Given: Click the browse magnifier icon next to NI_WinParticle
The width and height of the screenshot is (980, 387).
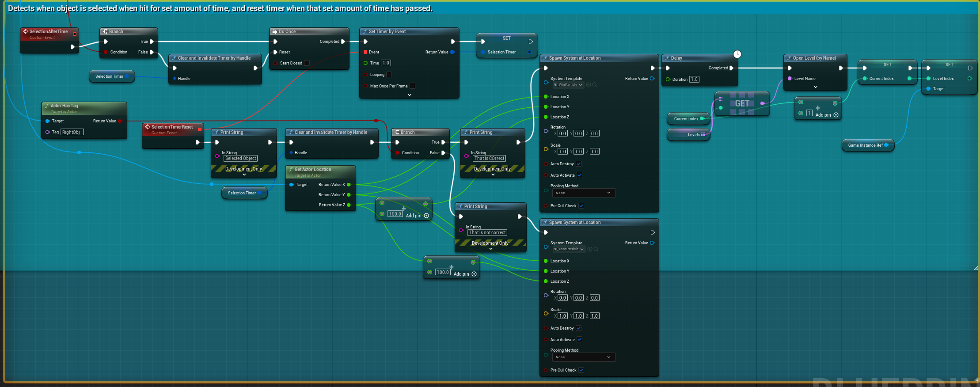Looking at the screenshot, I should (595, 85).
